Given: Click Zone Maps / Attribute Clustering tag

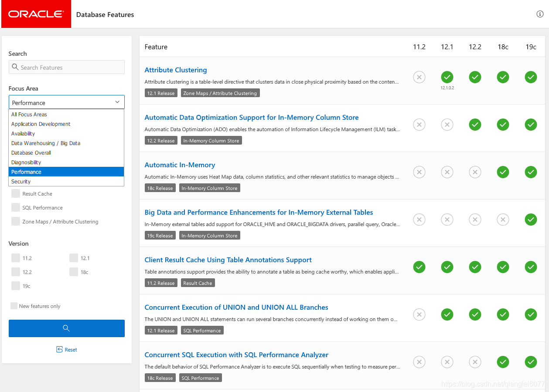Looking at the screenshot, I should [220, 93].
